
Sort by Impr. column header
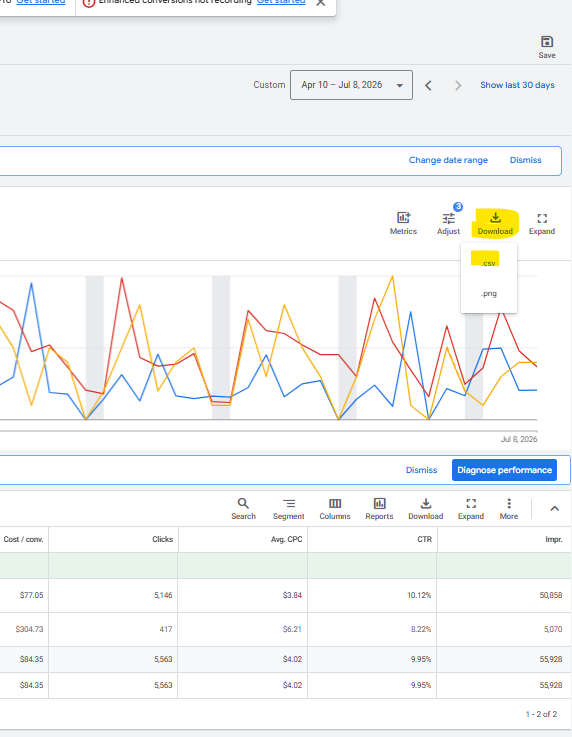click(554, 540)
